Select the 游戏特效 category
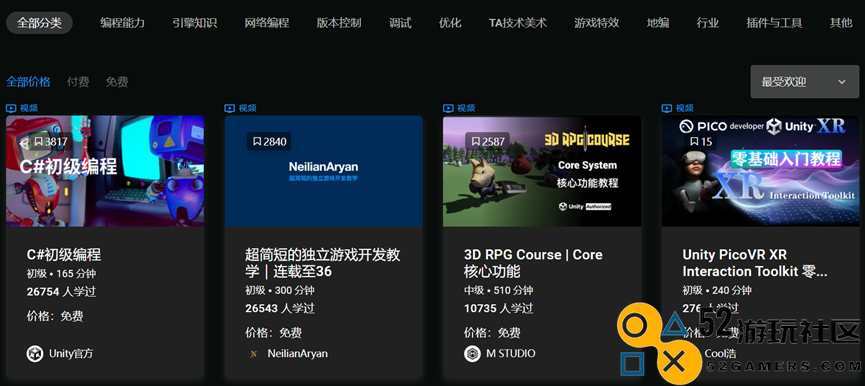865x386 pixels. (x=597, y=23)
